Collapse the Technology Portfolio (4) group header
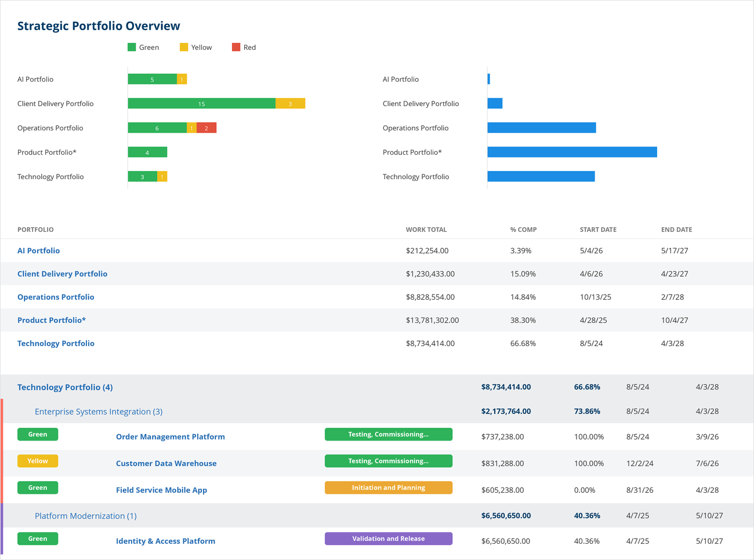 65,387
